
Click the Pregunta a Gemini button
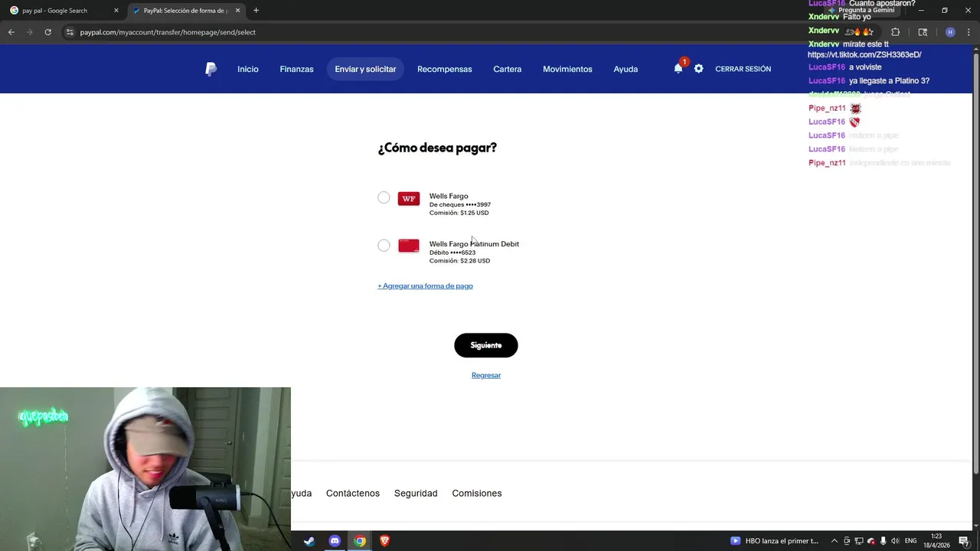tap(861, 11)
